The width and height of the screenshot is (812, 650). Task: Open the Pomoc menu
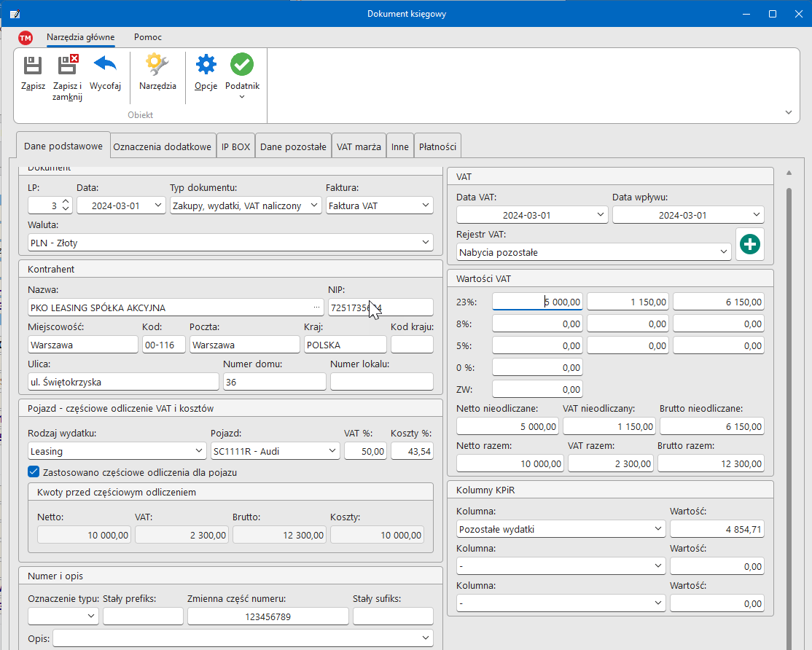click(x=148, y=37)
